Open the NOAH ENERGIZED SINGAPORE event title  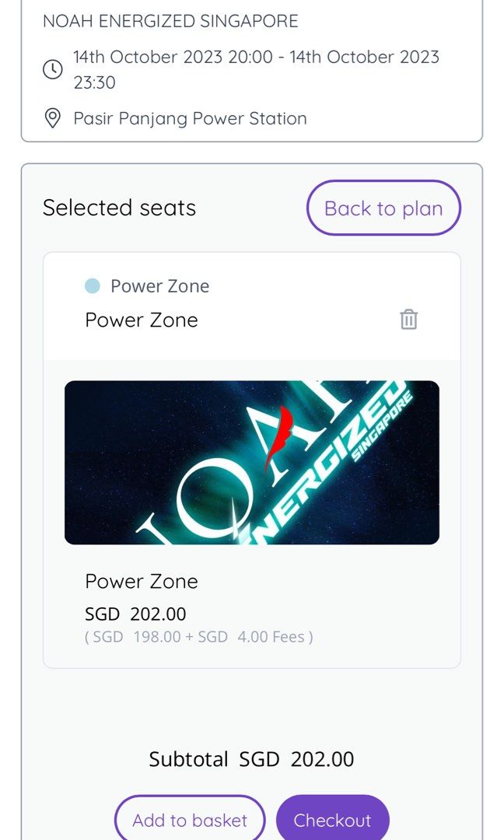pyautogui.click(x=171, y=21)
